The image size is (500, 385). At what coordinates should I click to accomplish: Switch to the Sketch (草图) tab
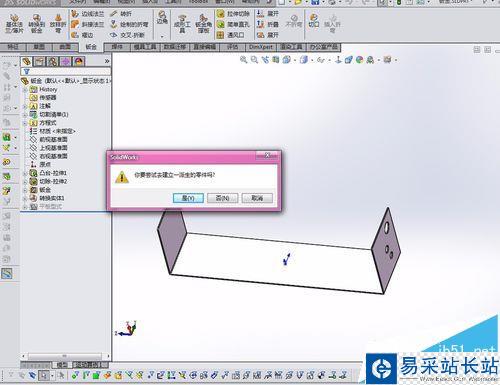click(x=39, y=47)
